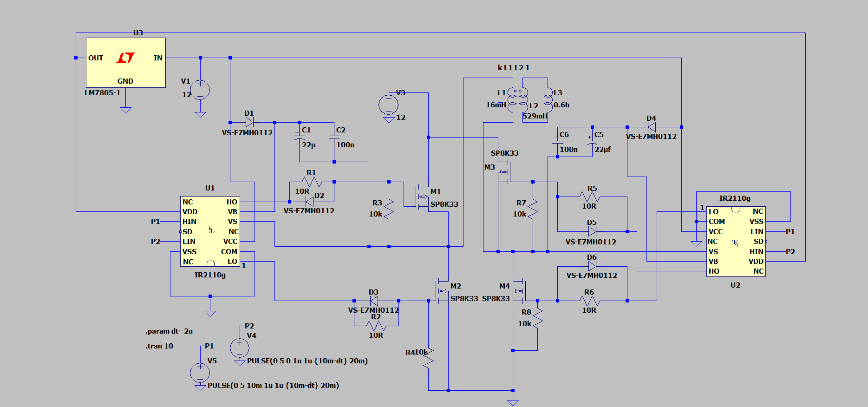
Task: Click the U1 IR2110g driver chip
Action: 210,231
